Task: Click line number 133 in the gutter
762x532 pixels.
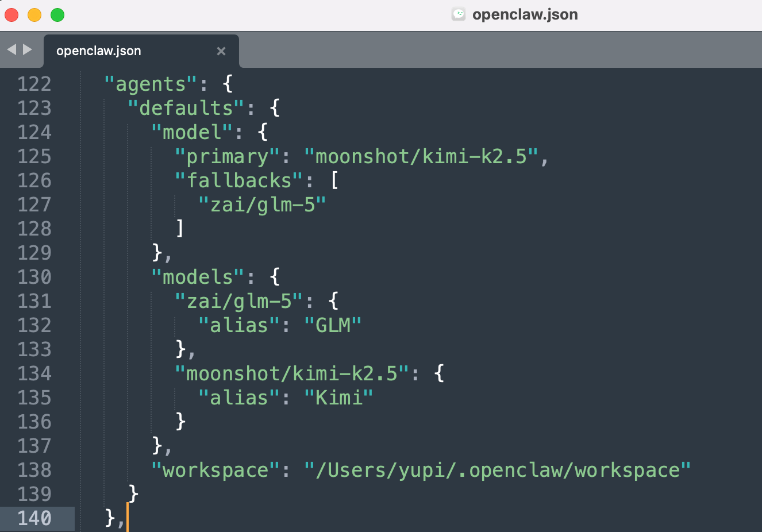Action: click(34, 349)
